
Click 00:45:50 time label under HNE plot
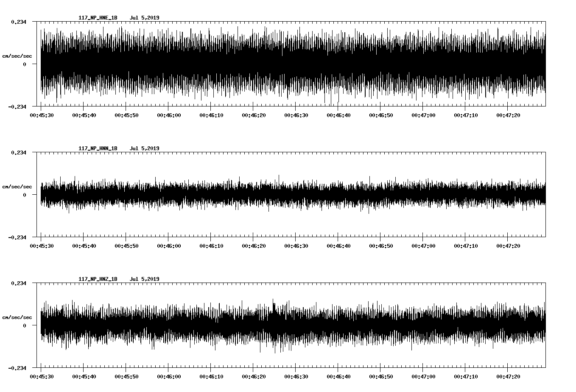(x=126, y=115)
